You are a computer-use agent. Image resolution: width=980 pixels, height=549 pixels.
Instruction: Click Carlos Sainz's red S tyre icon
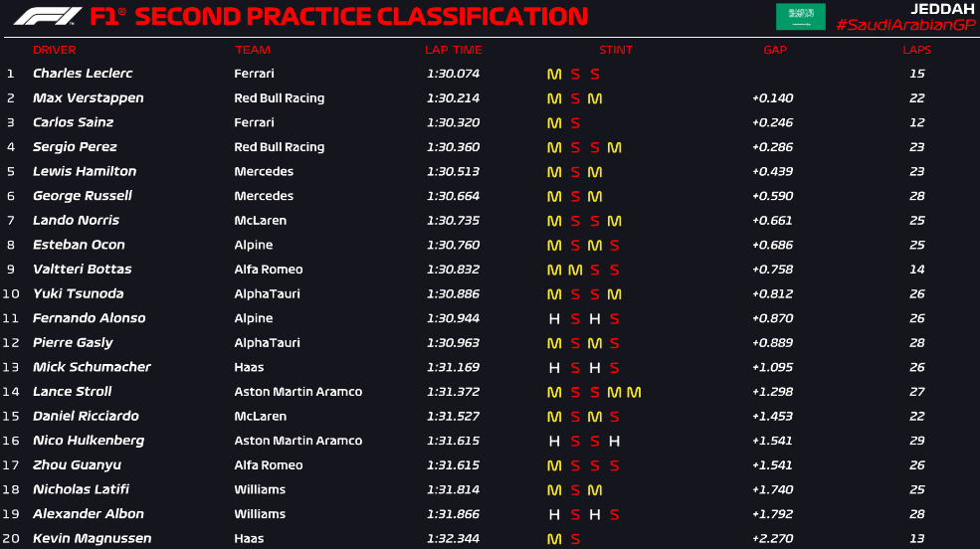point(575,123)
